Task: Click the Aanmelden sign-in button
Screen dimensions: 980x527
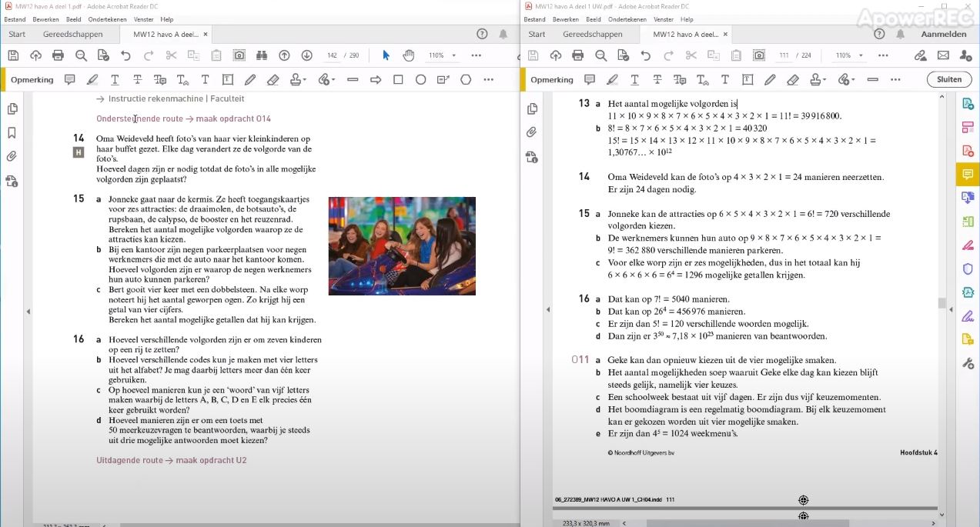Action: [943, 35]
